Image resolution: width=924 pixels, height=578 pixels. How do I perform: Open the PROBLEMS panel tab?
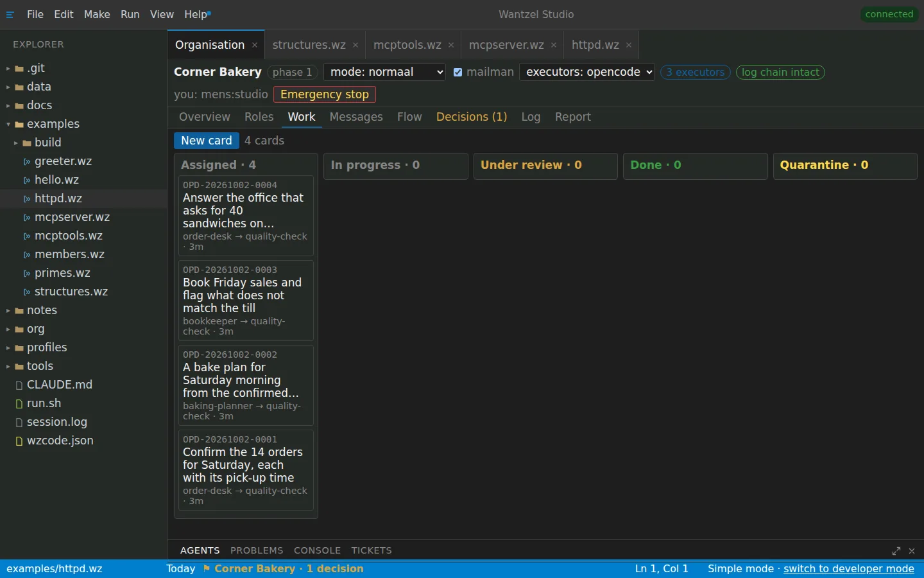click(257, 550)
